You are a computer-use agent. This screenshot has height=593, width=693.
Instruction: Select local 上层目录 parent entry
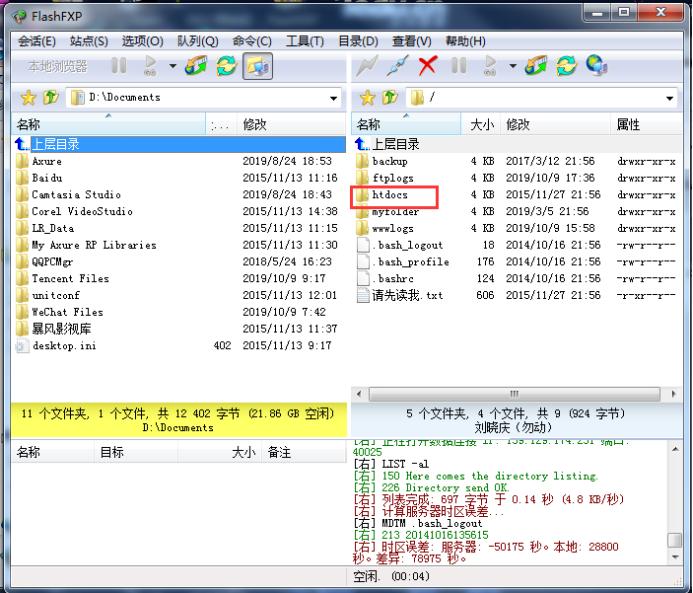coord(179,144)
